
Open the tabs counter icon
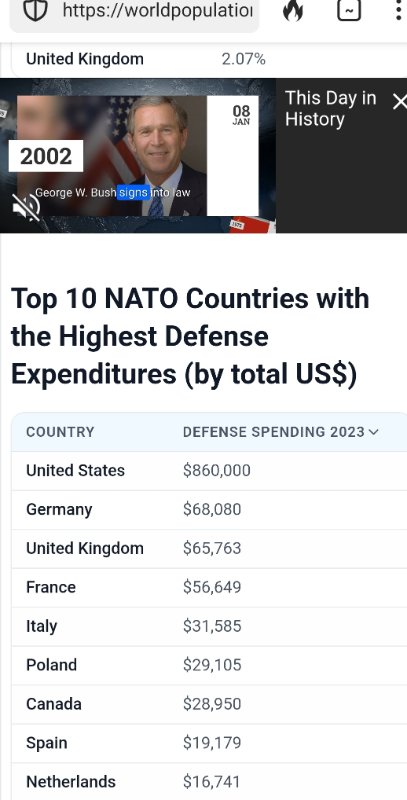(349, 10)
